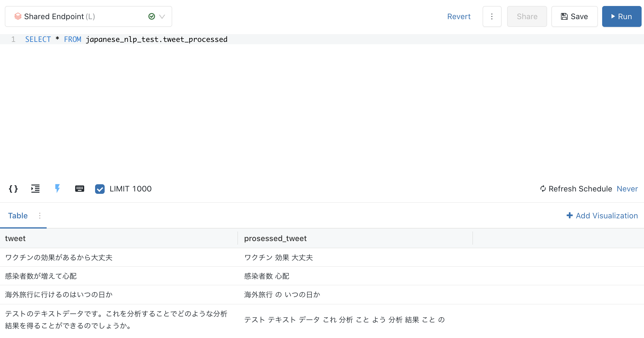Expand the Shared Endpoint dropdown chevron
The height and width of the screenshot is (338, 644).
click(162, 16)
